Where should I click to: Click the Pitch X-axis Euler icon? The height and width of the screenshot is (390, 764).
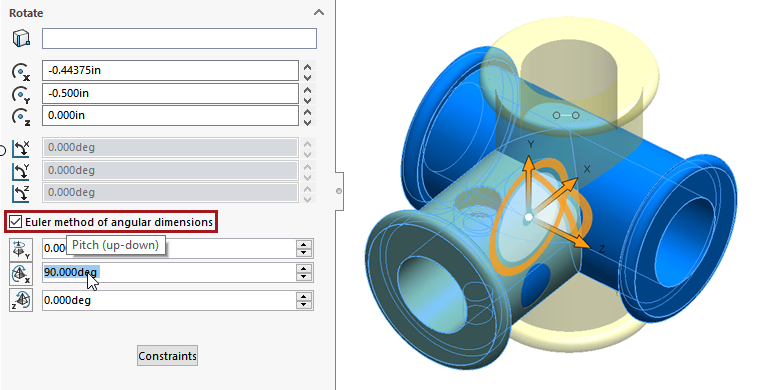(21, 274)
